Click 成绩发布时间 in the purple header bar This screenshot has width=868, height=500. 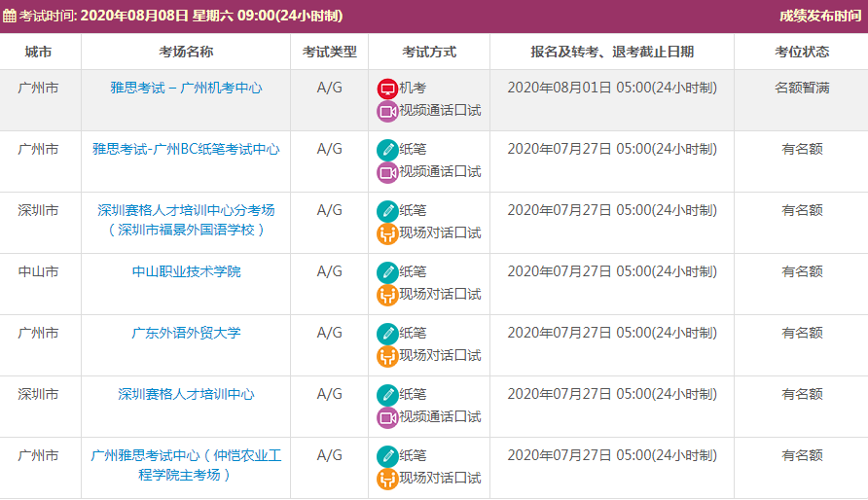(819, 16)
